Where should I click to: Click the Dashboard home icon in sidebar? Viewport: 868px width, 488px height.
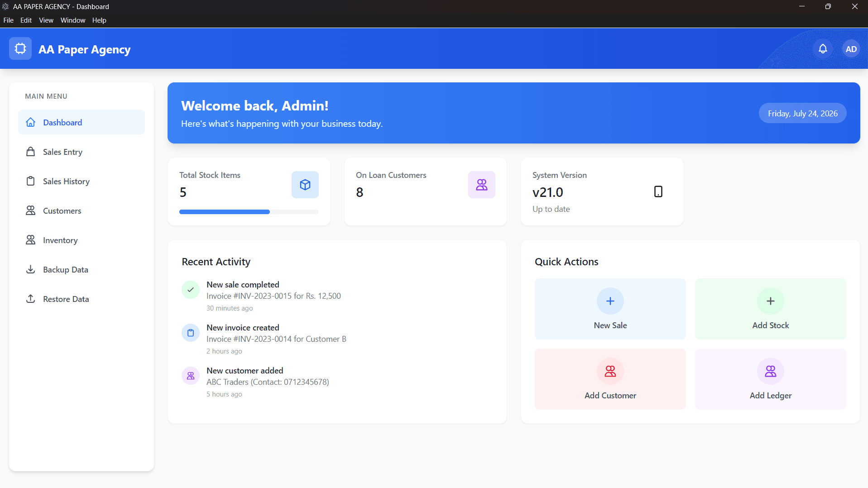coord(30,122)
